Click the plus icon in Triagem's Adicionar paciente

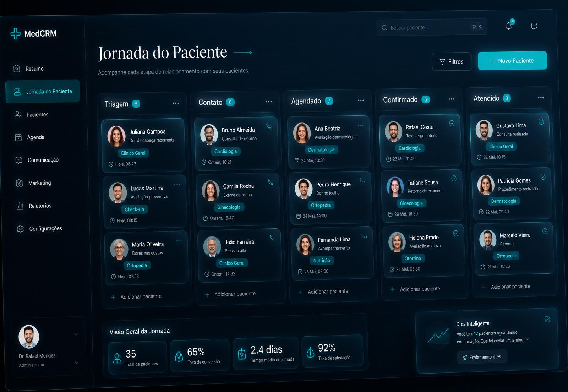(x=113, y=297)
